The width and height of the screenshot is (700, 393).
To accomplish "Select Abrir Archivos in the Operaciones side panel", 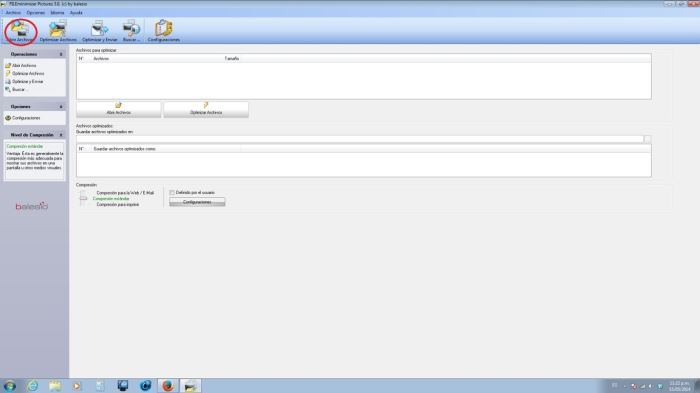I will click(21, 66).
